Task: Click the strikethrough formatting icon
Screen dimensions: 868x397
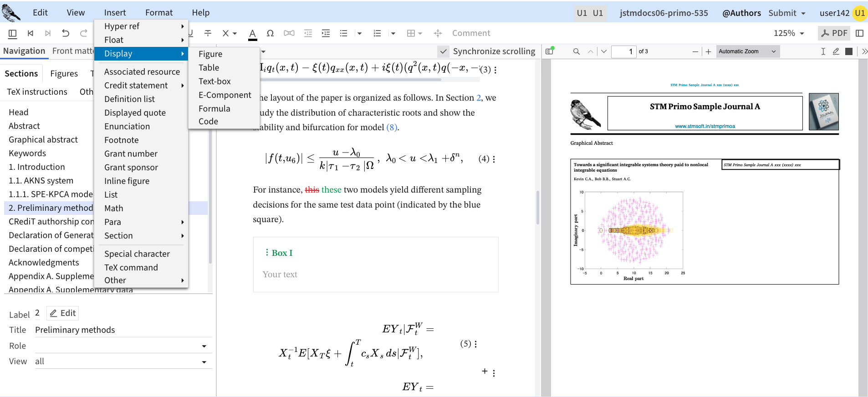Action: coord(208,33)
